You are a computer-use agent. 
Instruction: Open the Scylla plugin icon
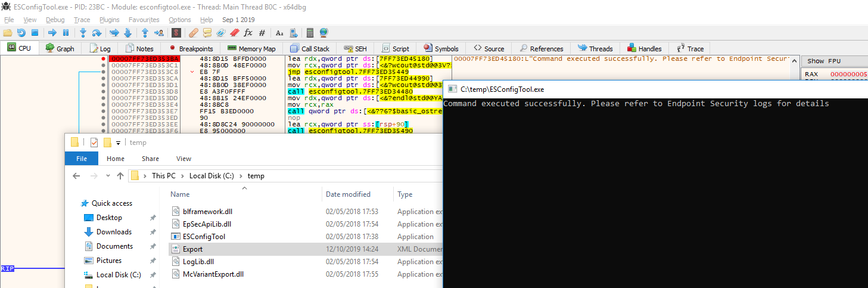coord(176,33)
